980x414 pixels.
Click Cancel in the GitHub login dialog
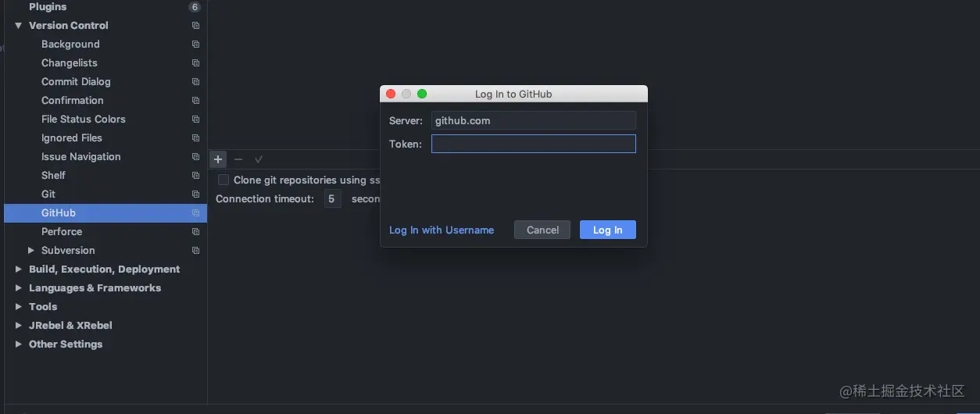click(542, 230)
